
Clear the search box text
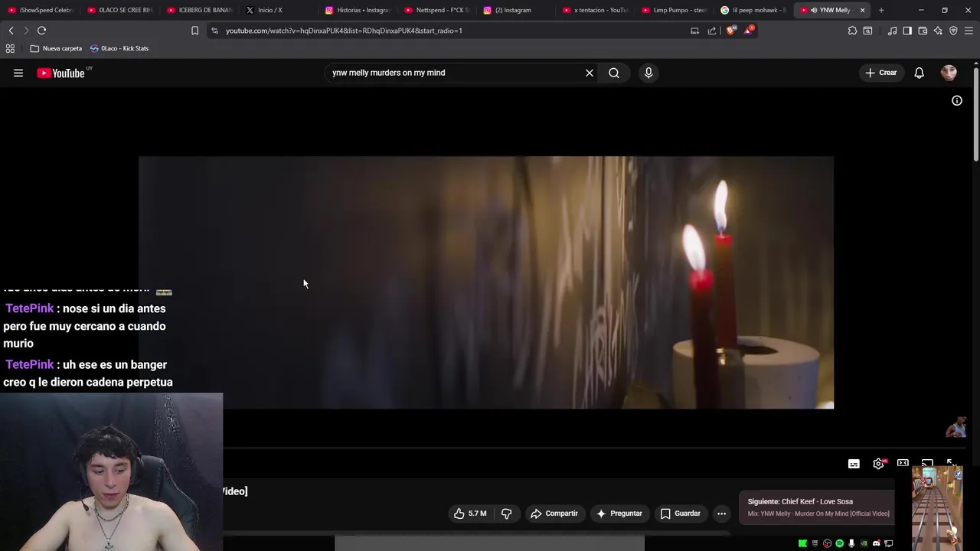(590, 73)
